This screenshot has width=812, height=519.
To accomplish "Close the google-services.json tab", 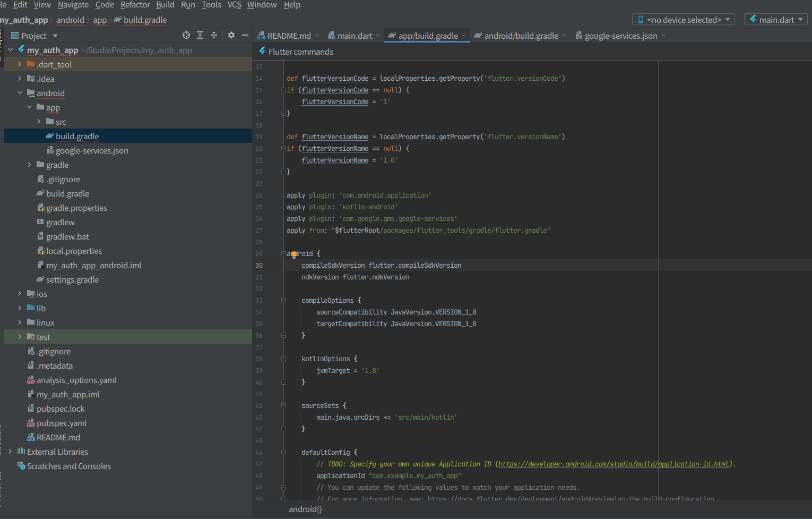I will point(663,36).
